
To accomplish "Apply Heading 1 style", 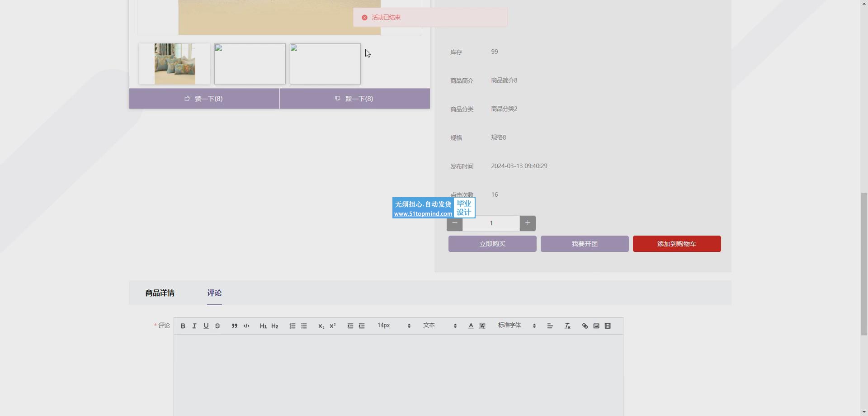I will pyautogui.click(x=263, y=326).
